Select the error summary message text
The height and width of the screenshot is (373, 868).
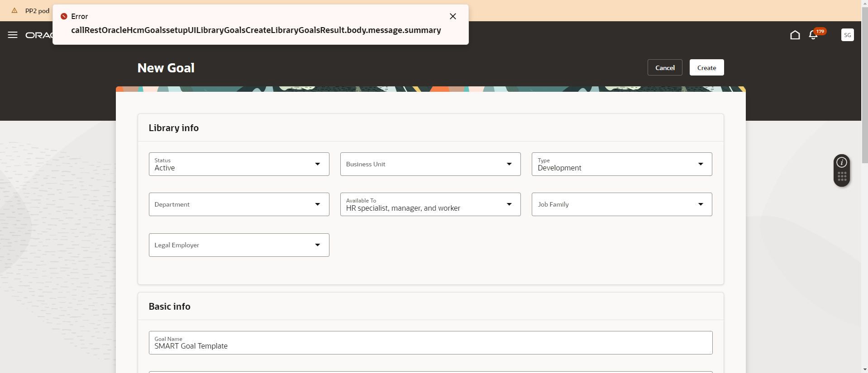click(x=256, y=30)
